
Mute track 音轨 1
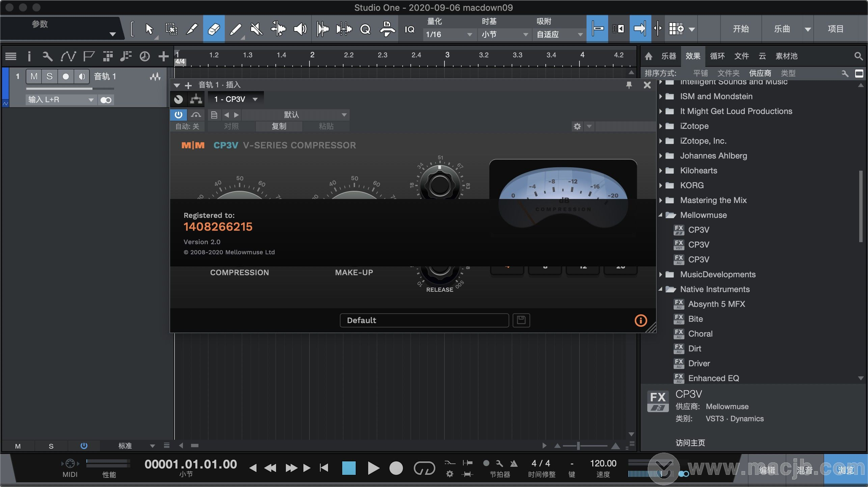tap(34, 77)
